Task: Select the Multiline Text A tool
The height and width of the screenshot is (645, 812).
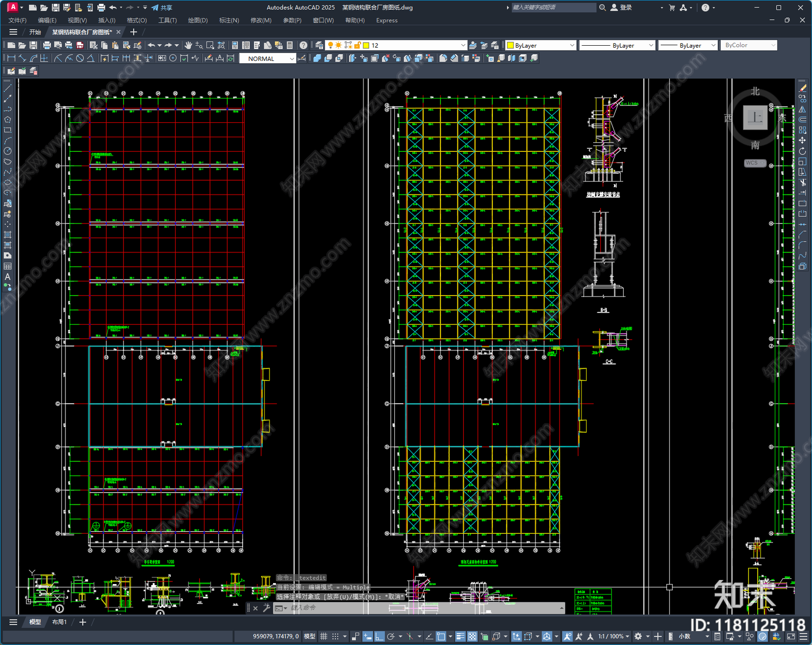Action: [x=8, y=277]
